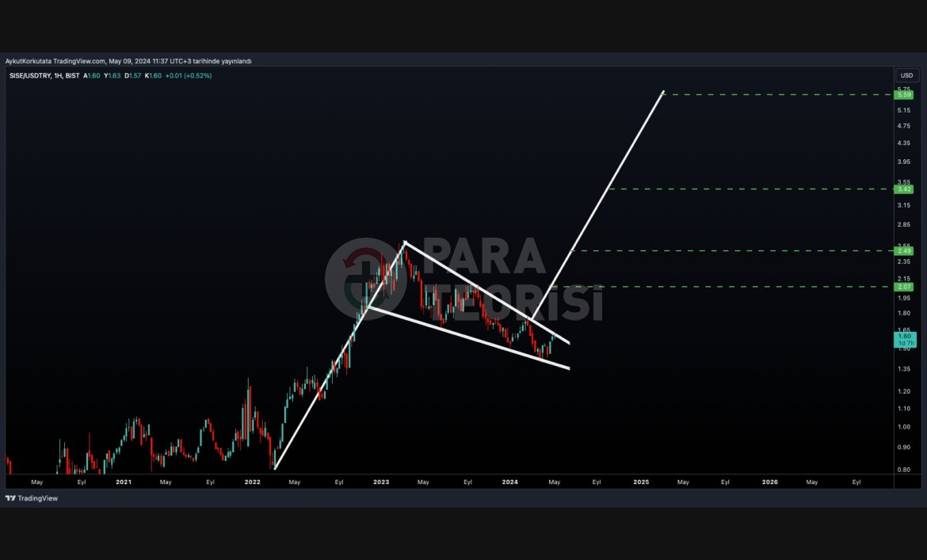927x560 pixels.
Task: Click the 4.75 price axis tick
Action: (x=904, y=126)
